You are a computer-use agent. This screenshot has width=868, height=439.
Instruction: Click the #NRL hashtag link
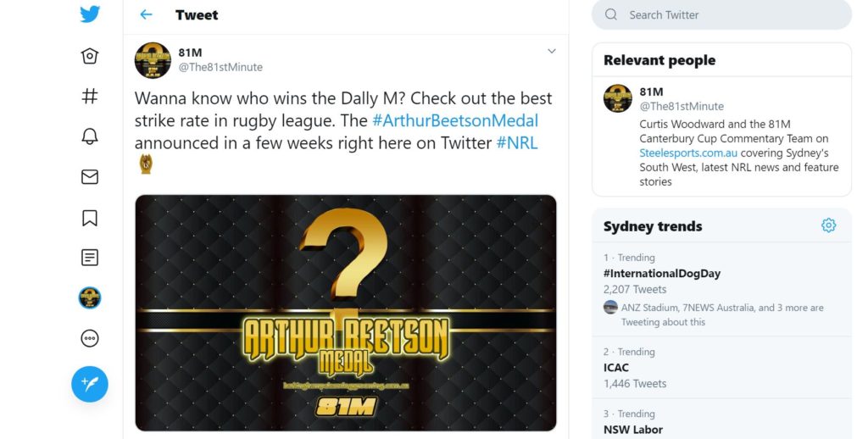coord(517,143)
